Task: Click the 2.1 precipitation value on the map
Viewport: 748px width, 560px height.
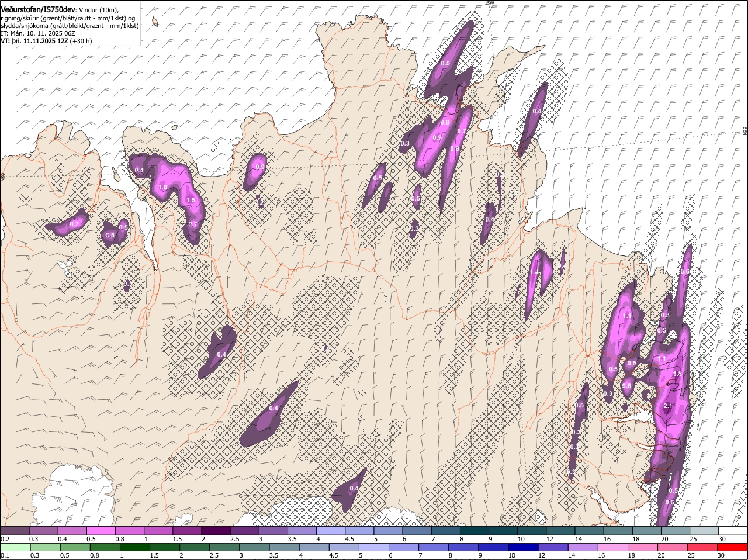Action: (668, 406)
